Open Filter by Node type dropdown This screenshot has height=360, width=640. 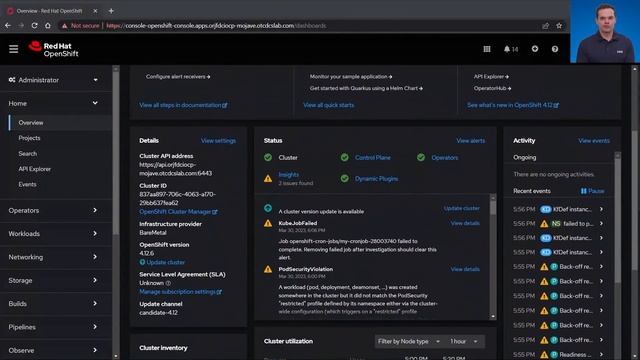pyautogui.click(x=409, y=341)
